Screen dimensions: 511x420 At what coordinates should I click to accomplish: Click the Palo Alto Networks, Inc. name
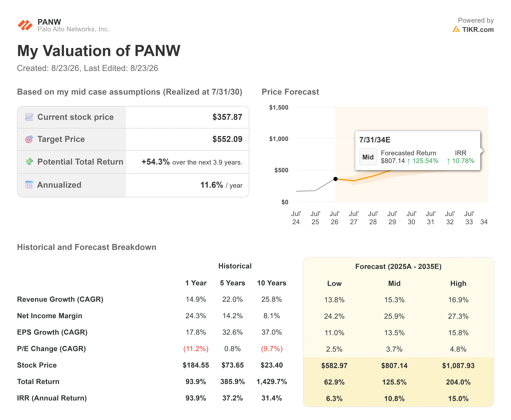click(x=73, y=29)
